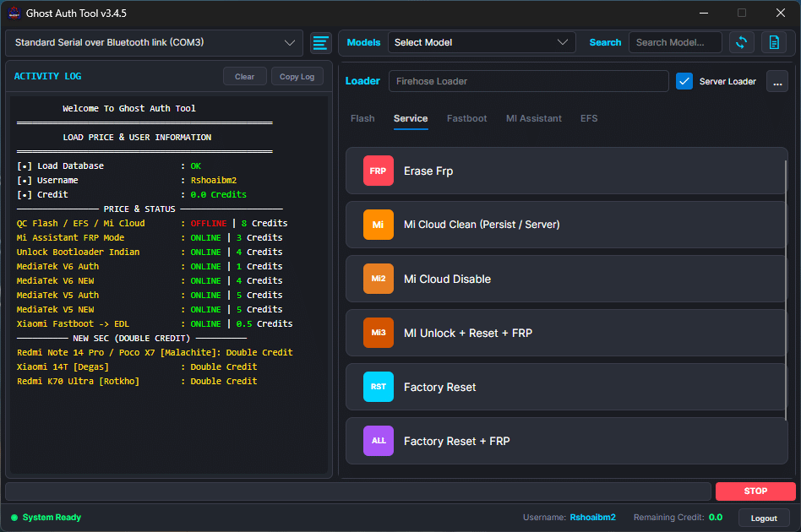Image resolution: width=801 pixels, height=532 pixels.
Task: Click the System Ready status text
Action: 52,518
